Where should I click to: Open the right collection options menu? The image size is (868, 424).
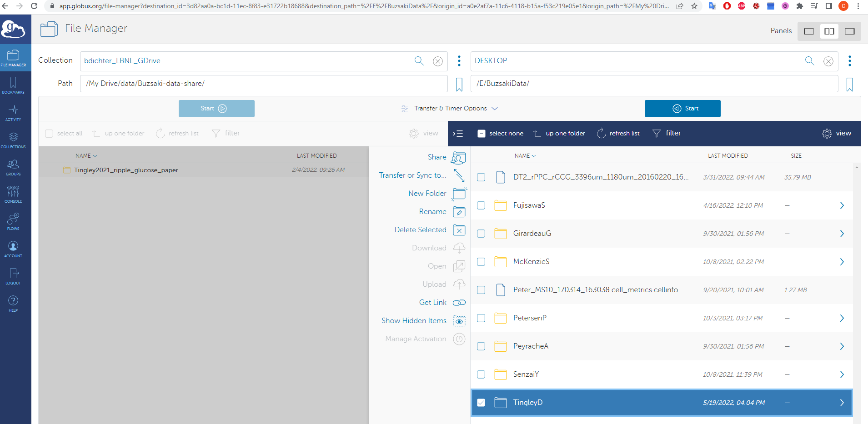(x=850, y=61)
